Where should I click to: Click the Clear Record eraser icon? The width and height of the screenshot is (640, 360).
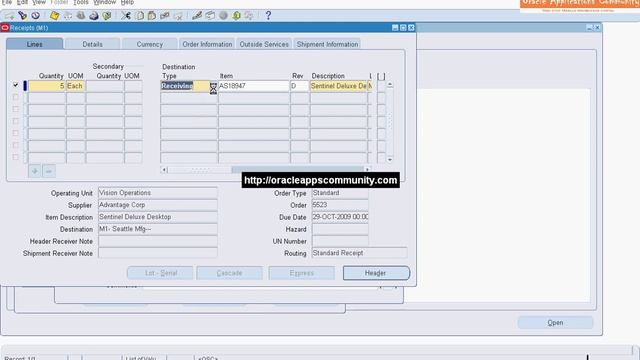pyautogui.click(x=165, y=16)
